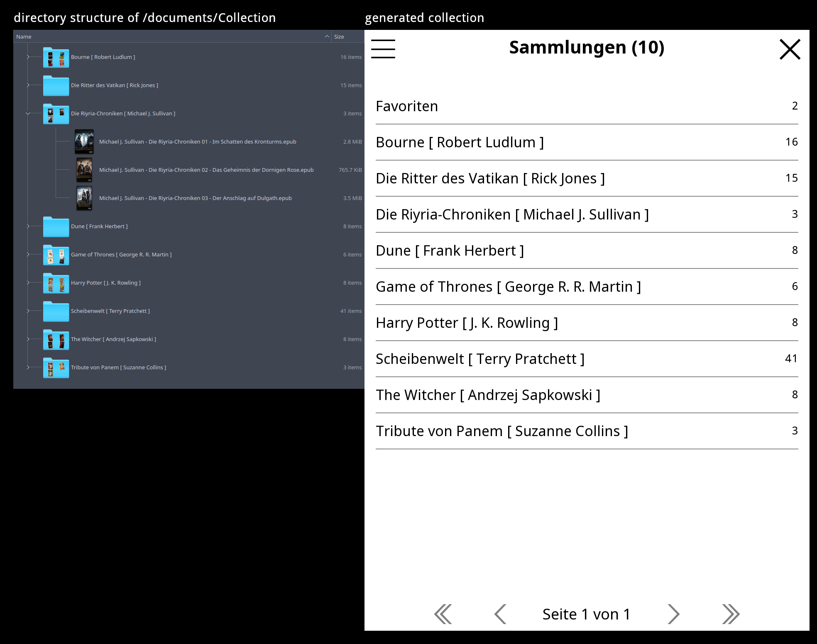This screenshot has width=817, height=644.
Task: Click the Das Geheimnis der Dornigen Rose cover
Action: (84, 170)
